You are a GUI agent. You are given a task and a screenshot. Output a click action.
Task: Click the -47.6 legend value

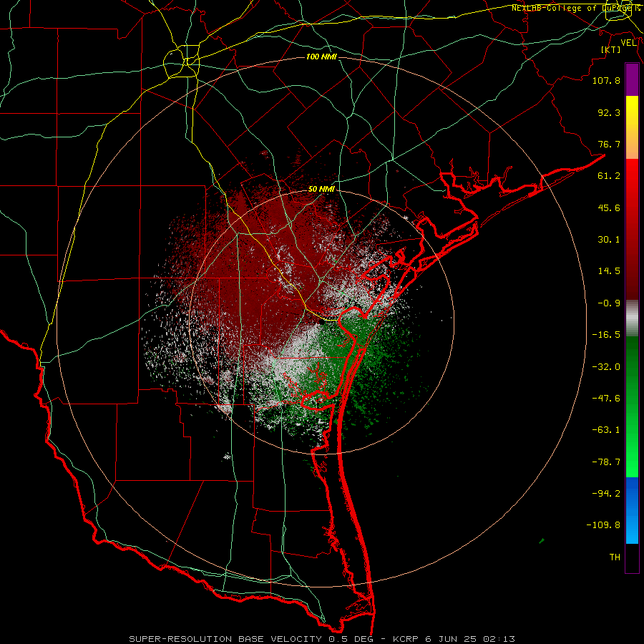pos(606,399)
